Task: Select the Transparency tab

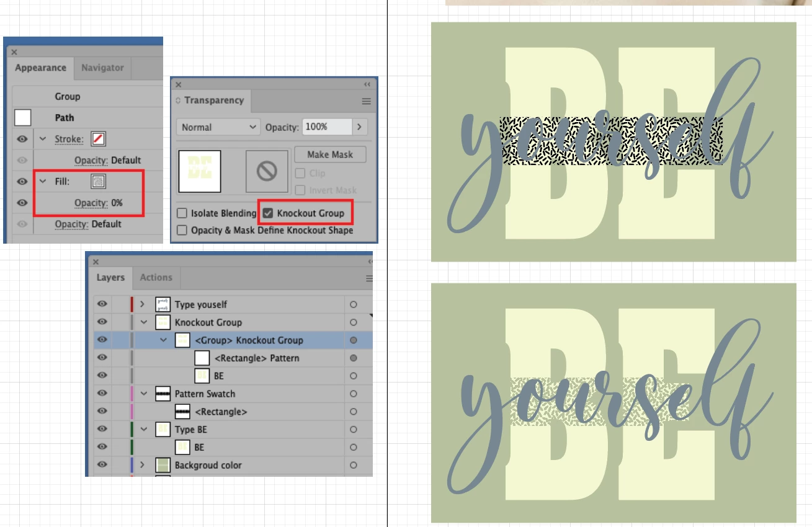Action: tap(211, 100)
